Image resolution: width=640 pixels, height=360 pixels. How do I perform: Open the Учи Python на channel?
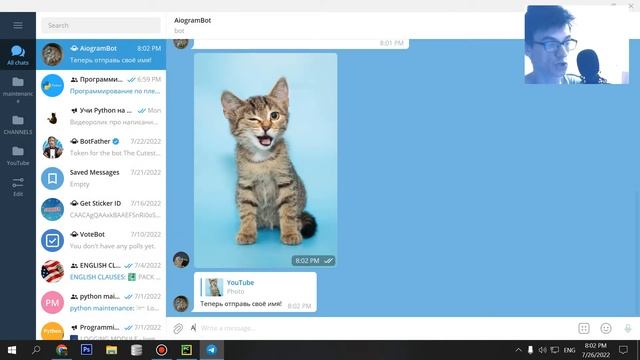pos(101,116)
